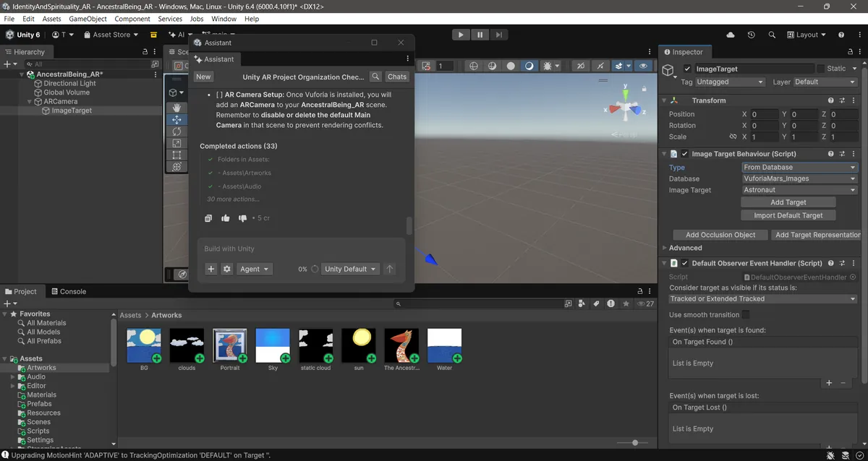Image resolution: width=868 pixels, height=461 pixels.
Task: Select the Transform tool
Action: 177,166
